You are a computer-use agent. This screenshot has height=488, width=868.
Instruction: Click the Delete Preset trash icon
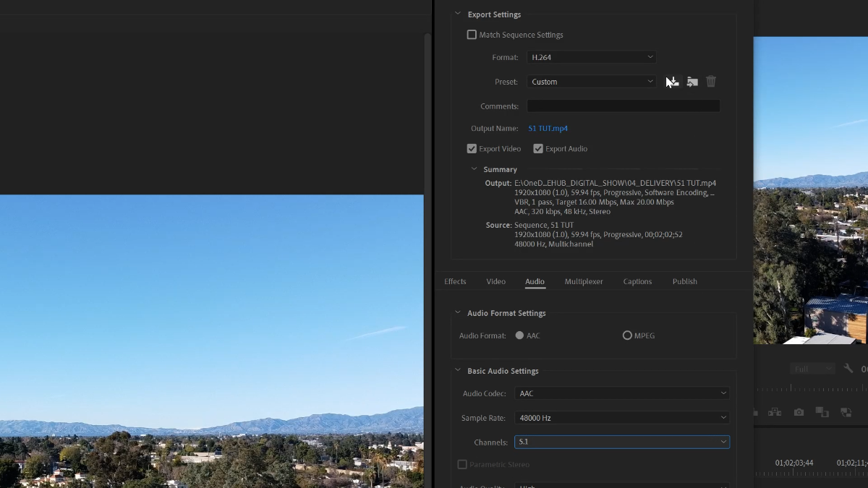(x=711, y=82)
